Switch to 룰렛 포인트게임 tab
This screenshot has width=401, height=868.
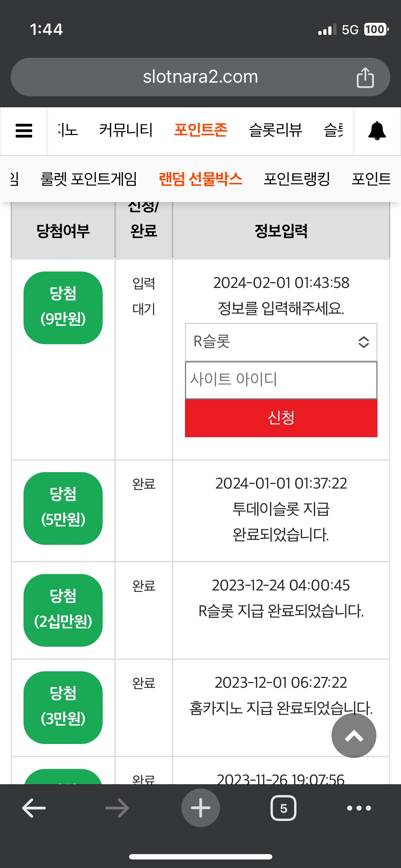click(89, 179)
